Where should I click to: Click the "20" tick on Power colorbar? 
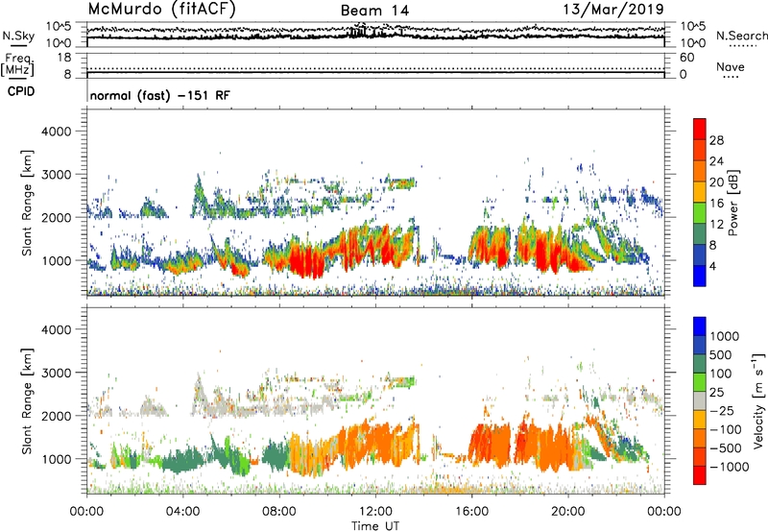click(x=716, y=182)
